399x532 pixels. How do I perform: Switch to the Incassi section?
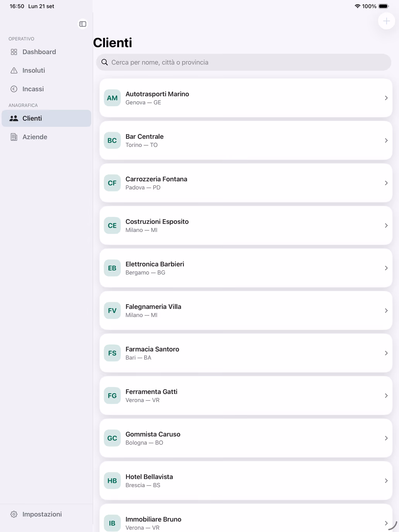pyautogui.click(x=46, y=89)
